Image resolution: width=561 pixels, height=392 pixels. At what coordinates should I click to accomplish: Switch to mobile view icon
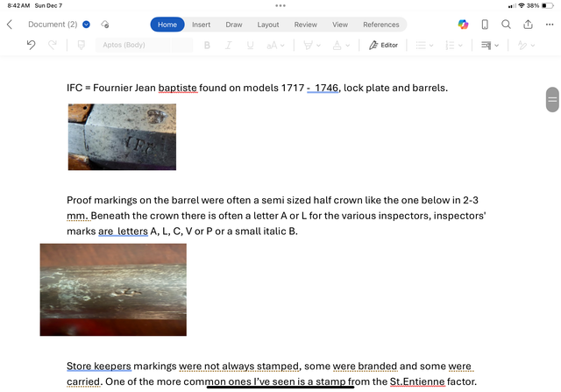pos(485,25)
